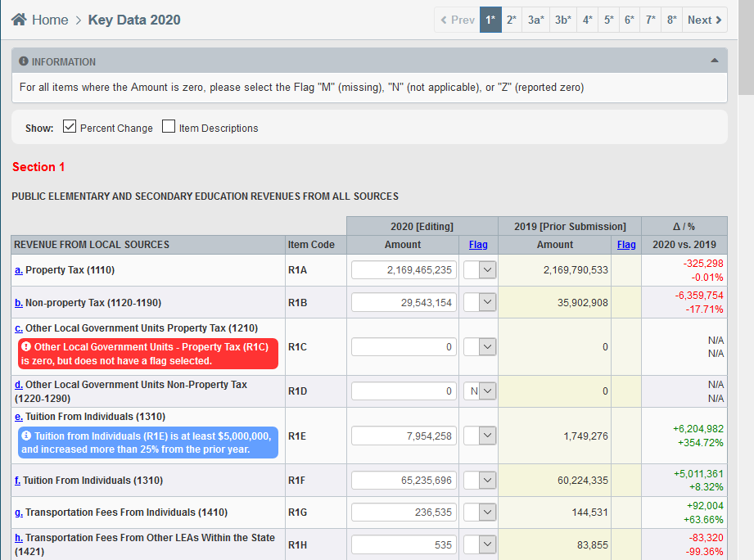Uncheck the Percent Change checkbox

tap(70, 127)
